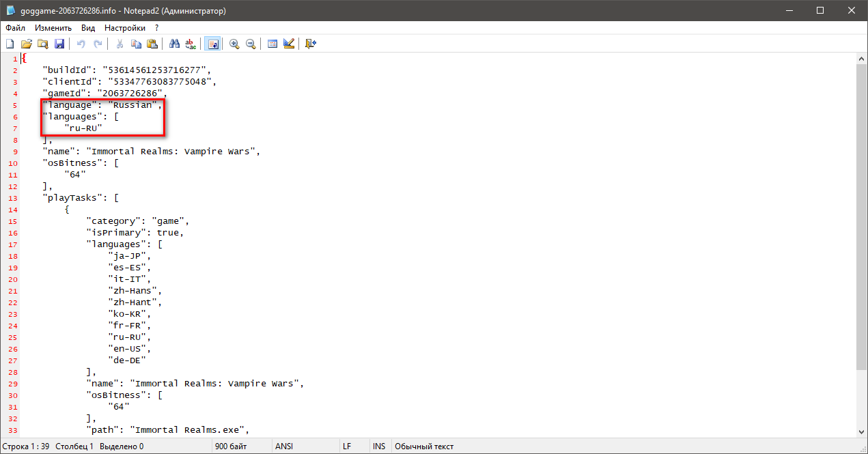Click the Open file folder icon
Image resolution: width=868 pixels, height=454 pixels.
(x=27, y=44)
